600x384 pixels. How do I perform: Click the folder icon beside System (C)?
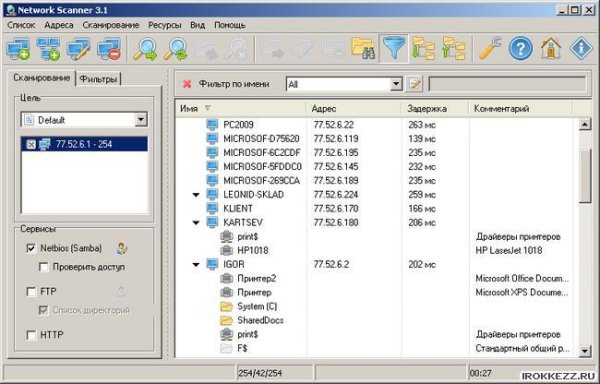tap(227, 306)
